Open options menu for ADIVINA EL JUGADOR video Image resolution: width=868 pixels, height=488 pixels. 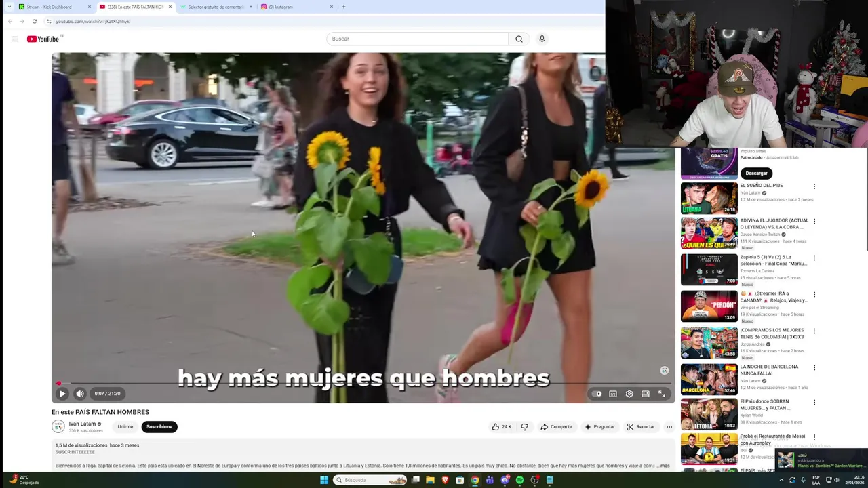click(x=814, y=222)
